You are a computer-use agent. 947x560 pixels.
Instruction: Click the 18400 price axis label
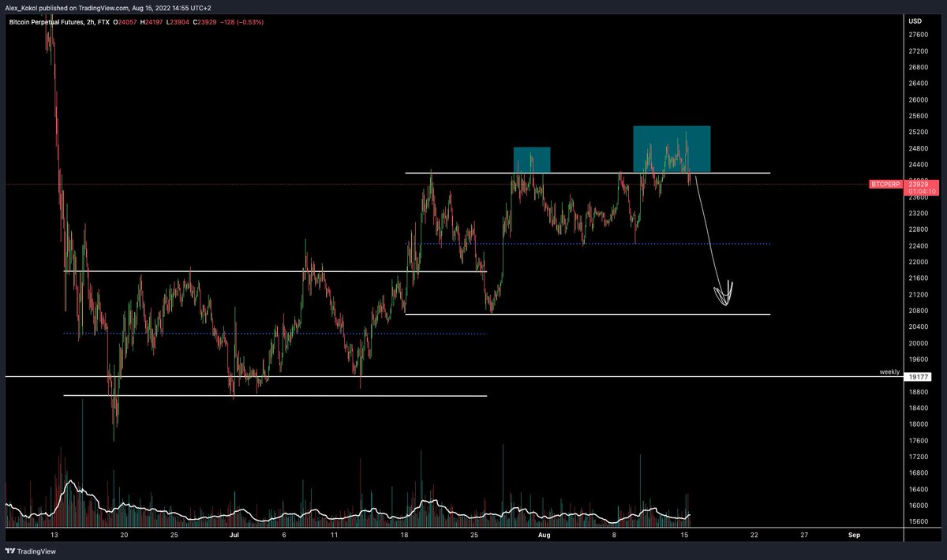coord(917,408)
